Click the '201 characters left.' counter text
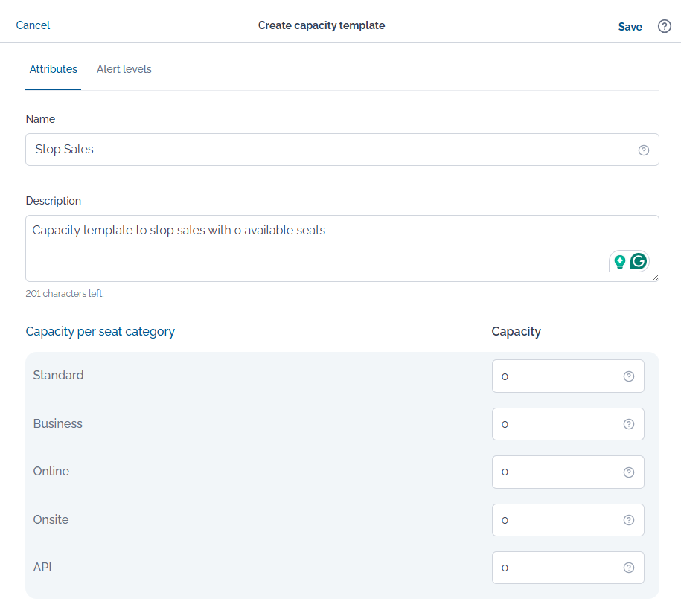This screenshot has width=681, height=616. click(x=65, y=294)
